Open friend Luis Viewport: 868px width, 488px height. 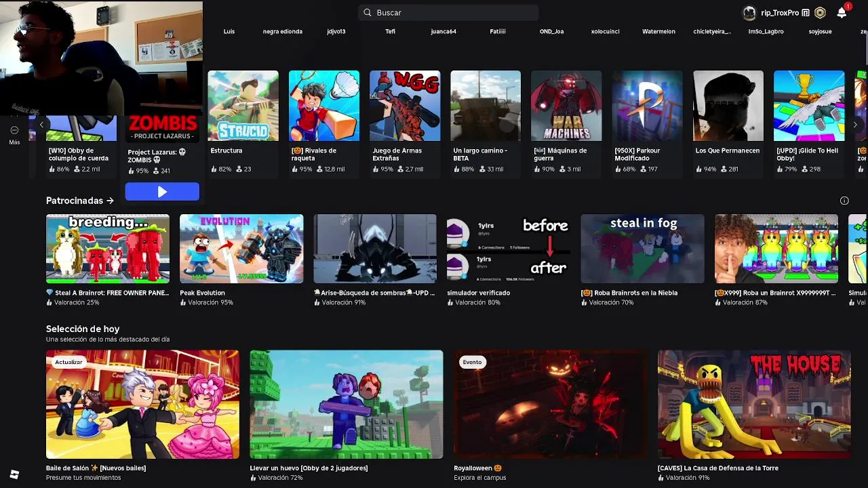pos(229,31)
